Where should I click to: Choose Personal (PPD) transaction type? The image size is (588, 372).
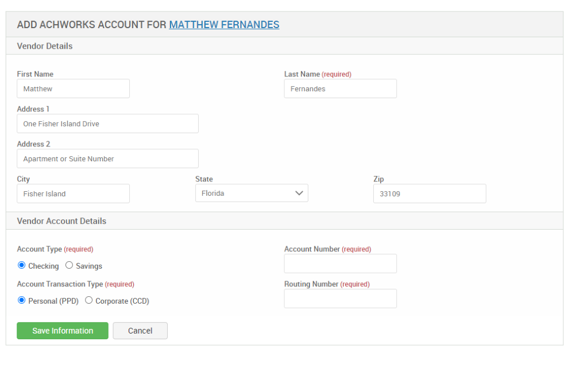pyautogui.click(x=21, y=300)
